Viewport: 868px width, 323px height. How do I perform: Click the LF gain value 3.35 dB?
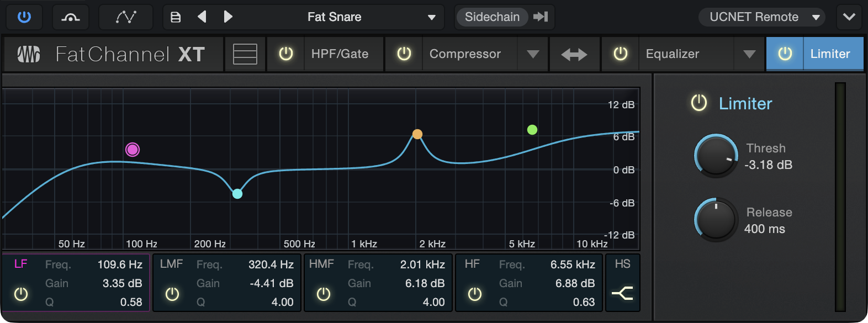tap(122, 283)
